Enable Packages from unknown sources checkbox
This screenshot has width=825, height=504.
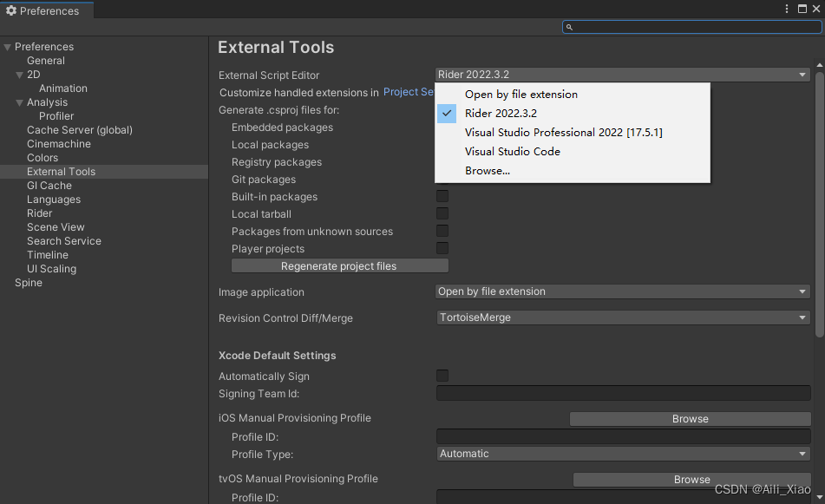[x=442, y=231]
